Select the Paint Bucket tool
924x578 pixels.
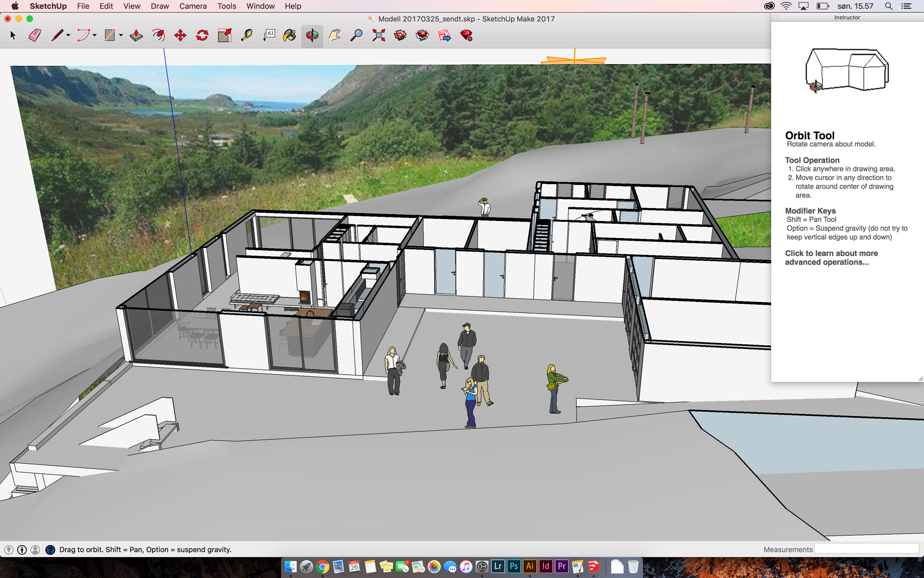click(x=290, y=36)
